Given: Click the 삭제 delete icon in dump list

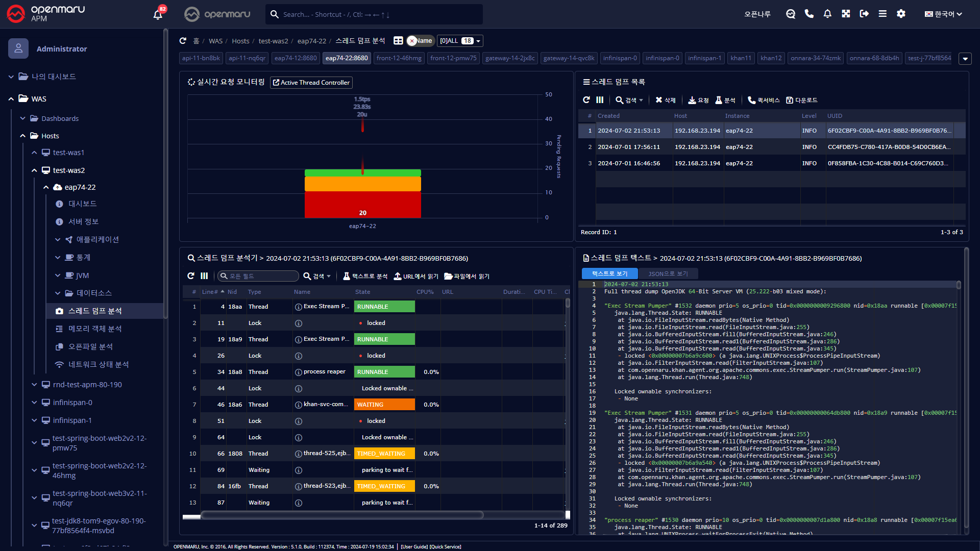Looking at the screenshot, I should (x=665, y=100).
